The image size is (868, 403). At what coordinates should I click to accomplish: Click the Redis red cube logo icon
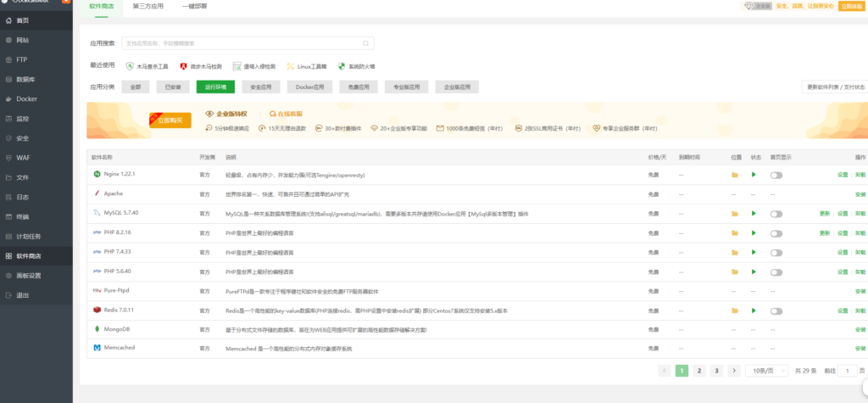coord(97,310)
